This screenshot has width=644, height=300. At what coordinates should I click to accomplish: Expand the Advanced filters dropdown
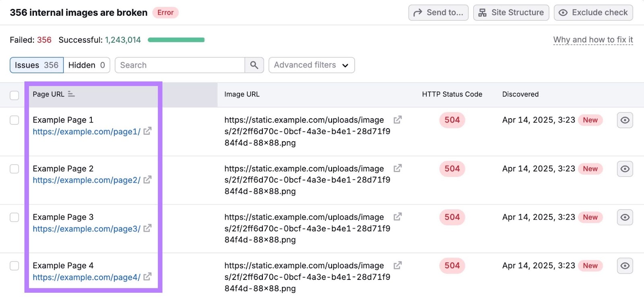pos(311,65)
